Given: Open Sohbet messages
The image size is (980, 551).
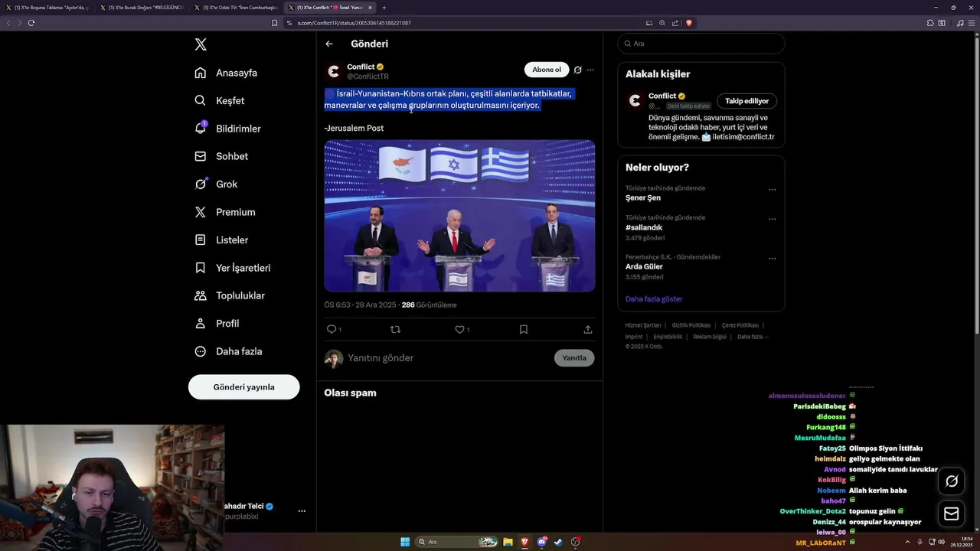Looking at the screenshot, I should coord(221,156).
